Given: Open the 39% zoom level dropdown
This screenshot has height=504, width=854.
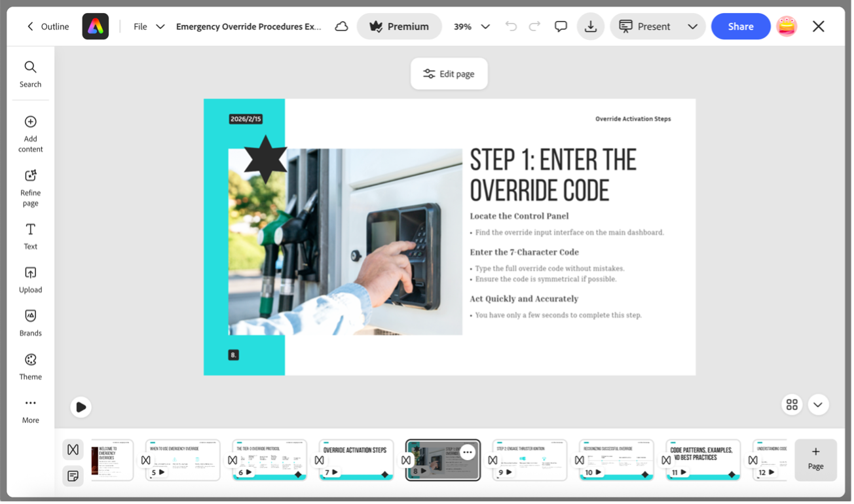Looking at the screenshot, I should coord(472,26).
